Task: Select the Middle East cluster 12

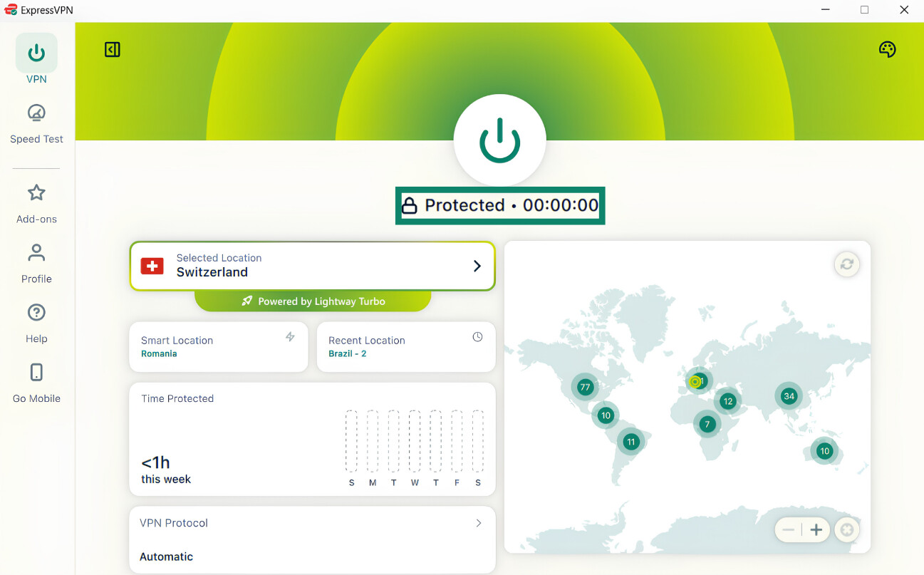Action: [x=727, y=401]
